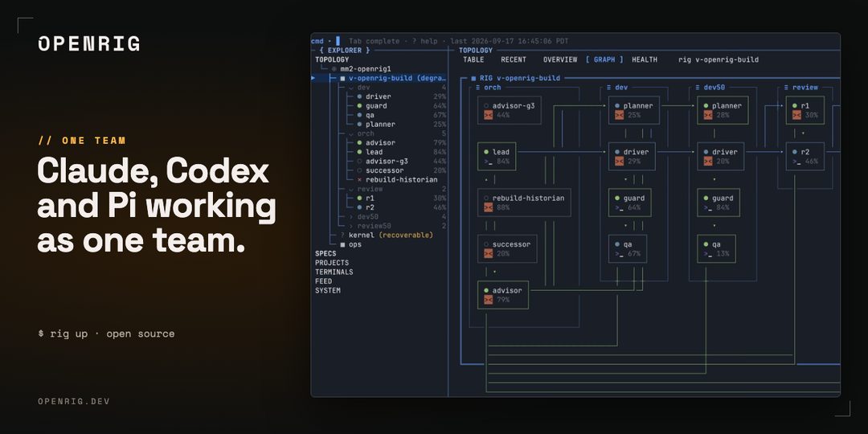Expand the review50 group in the Explorer tree
The height and width of the screenshot is (434, 868).
pyautogui.click(x=351, y=226)
